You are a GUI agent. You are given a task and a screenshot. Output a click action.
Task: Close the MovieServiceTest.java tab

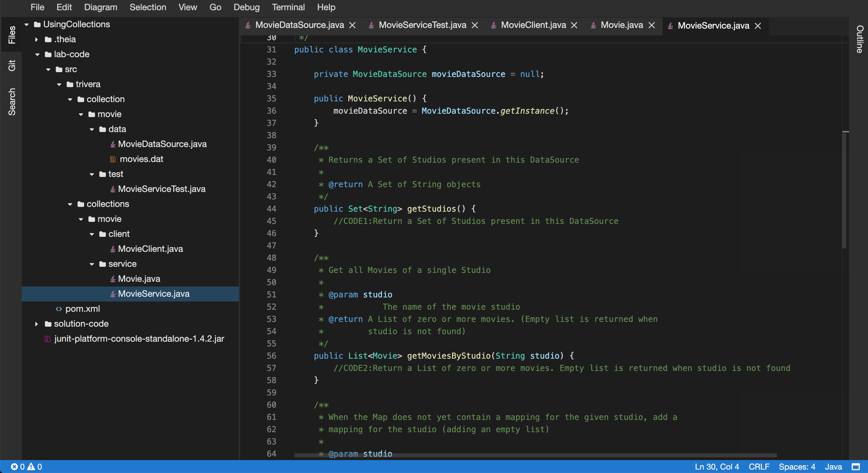pos(475,25)
